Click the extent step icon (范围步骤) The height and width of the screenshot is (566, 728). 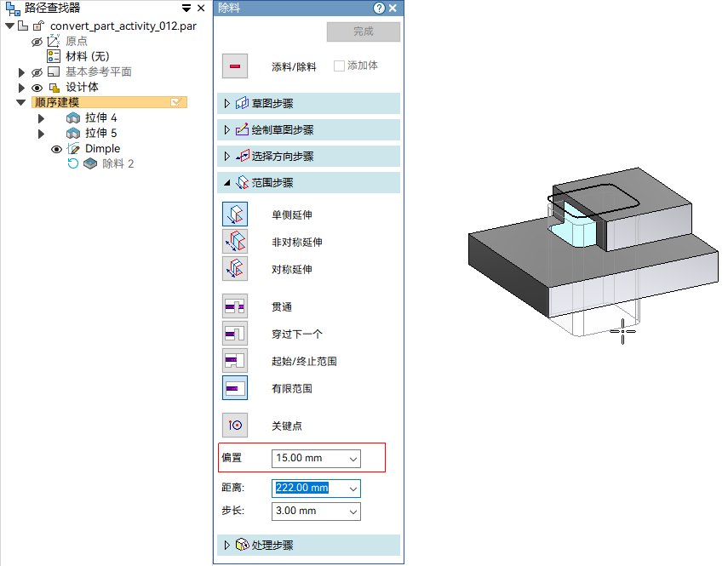[242, 182]
